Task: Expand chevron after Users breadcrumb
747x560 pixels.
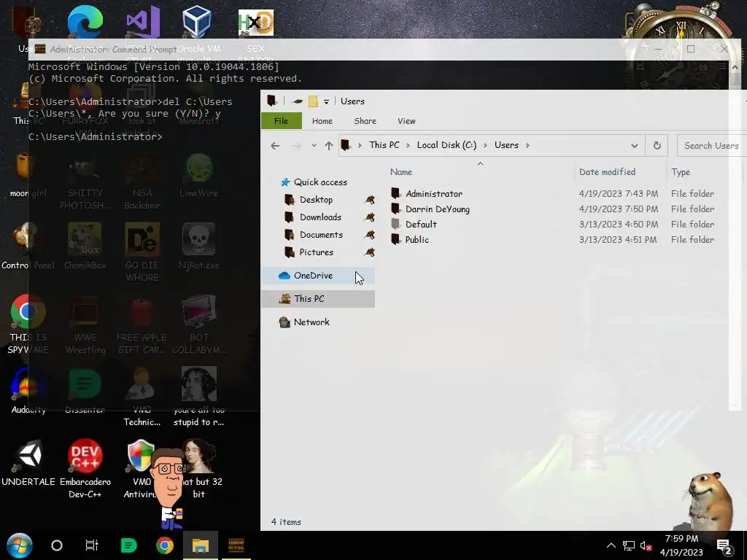Action: [527, 145]
